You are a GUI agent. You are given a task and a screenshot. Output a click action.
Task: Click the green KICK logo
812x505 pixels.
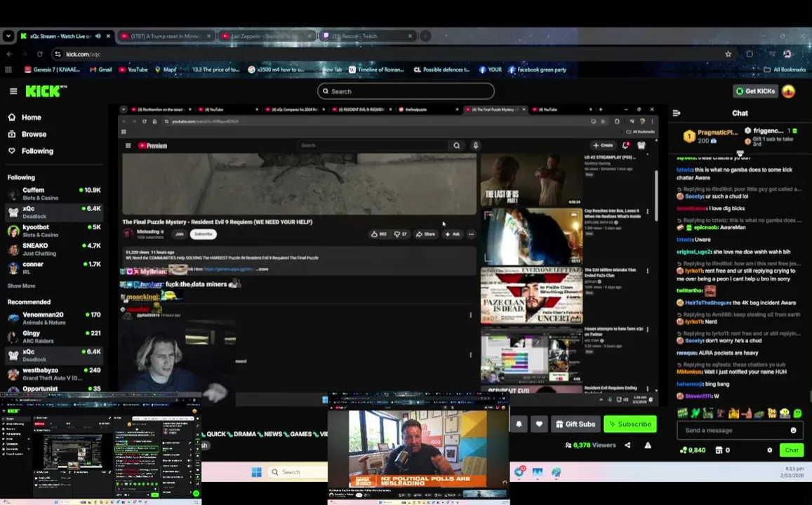(x=46, y=91)
